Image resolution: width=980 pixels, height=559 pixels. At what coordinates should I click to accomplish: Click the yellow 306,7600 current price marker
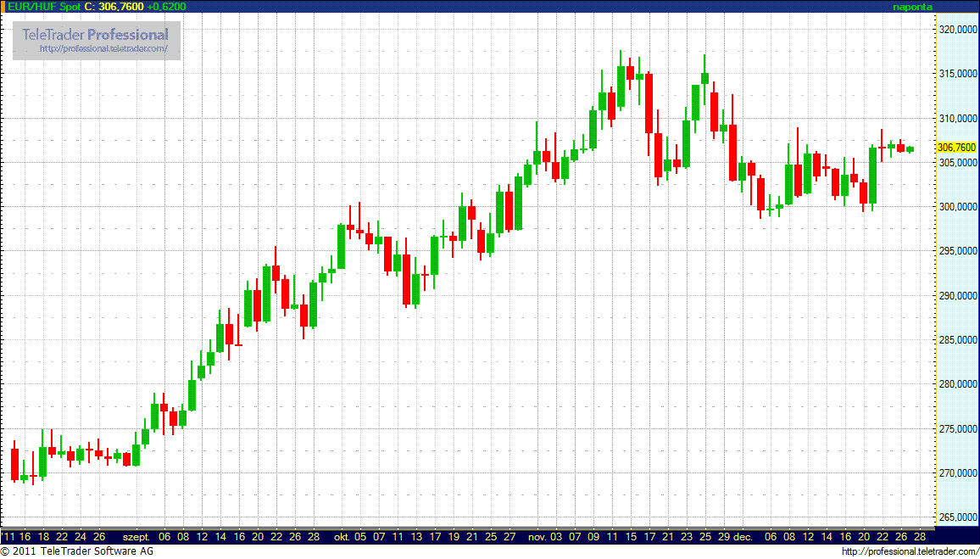pyautogui.click(x=957, y=148)
